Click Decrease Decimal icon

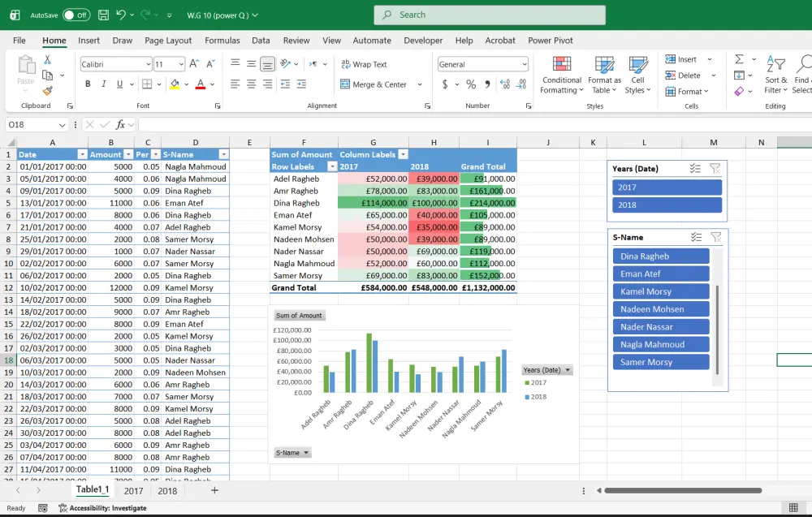[521, 84]
